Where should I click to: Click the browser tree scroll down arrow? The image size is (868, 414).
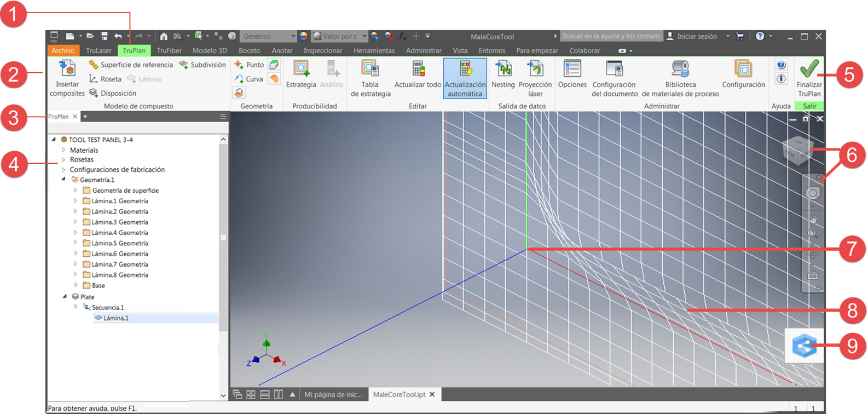coord(223,395)
